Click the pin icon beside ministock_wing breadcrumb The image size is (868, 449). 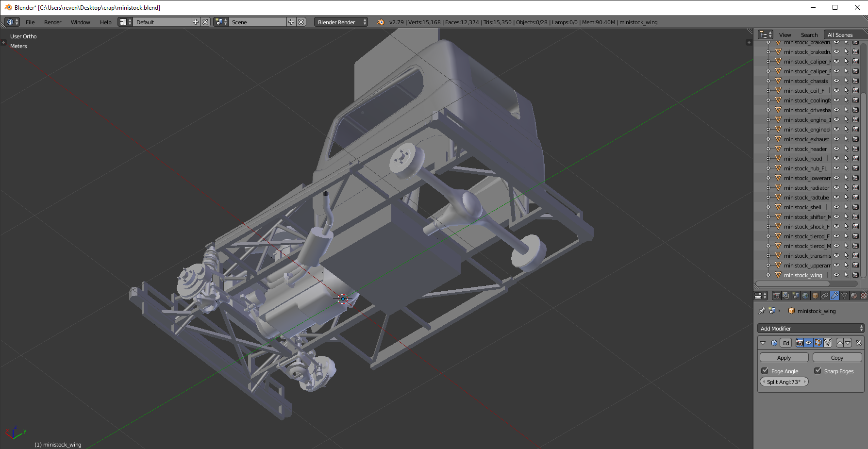pyautogui.click(x=762, y=311)
